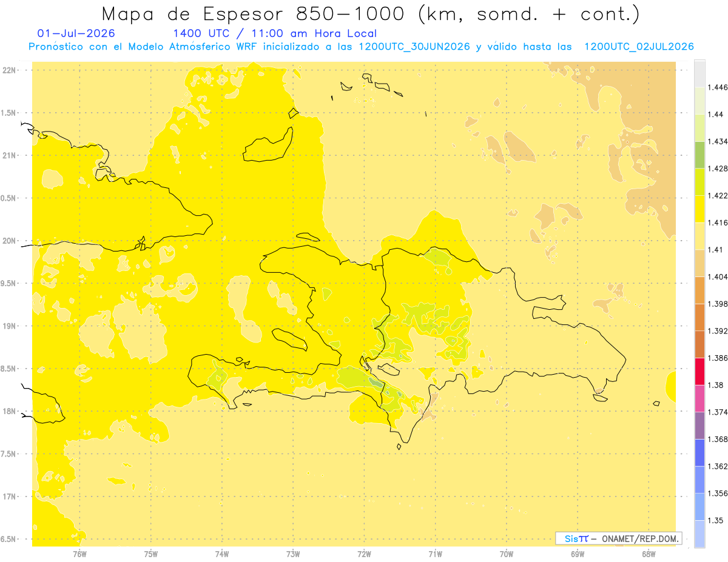
Task: Pick the orange swatch between 1.404 and 1.398
Action: [699, 290]
